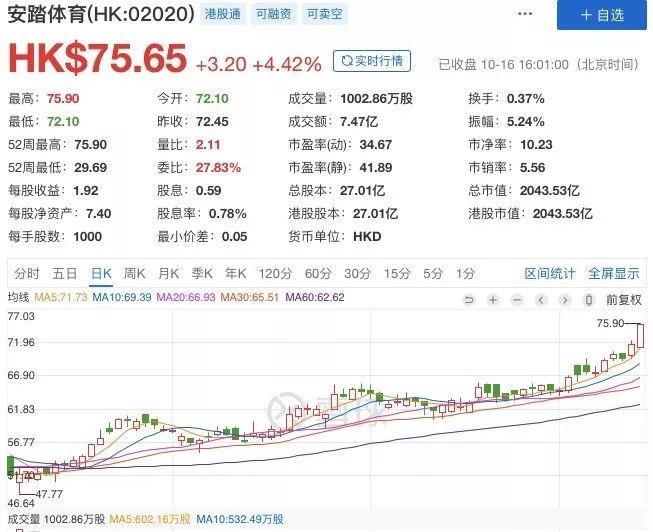Screen dimensions: 653x532
Task: Select the 年K chart tab
Action: (x=236, y=274)
